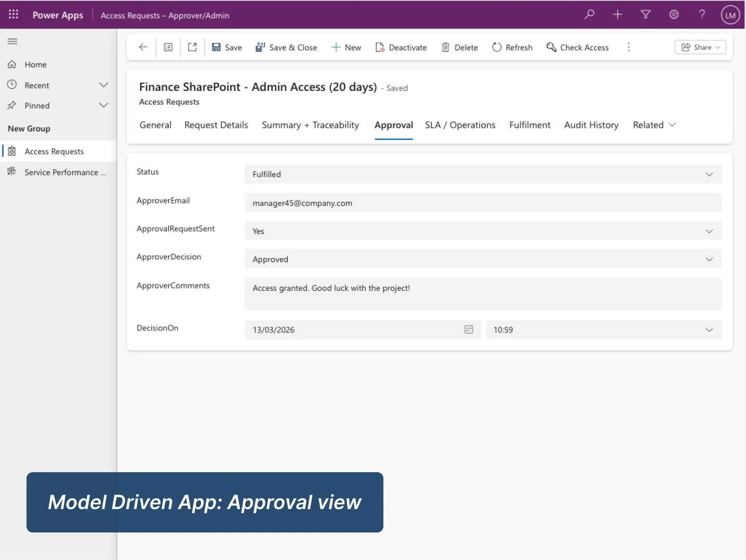Click the Share button

click(700, 47)
